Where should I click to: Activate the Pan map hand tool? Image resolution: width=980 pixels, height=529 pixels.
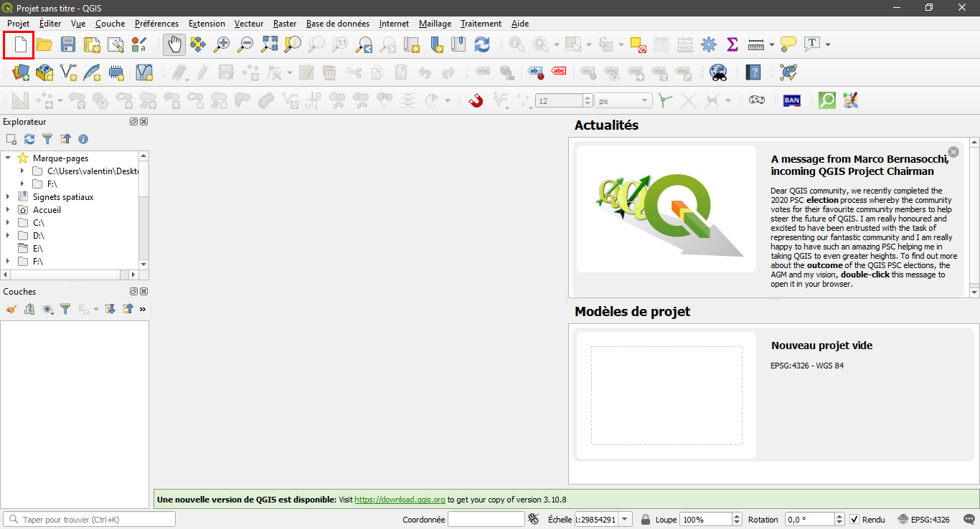pos(174,45)
